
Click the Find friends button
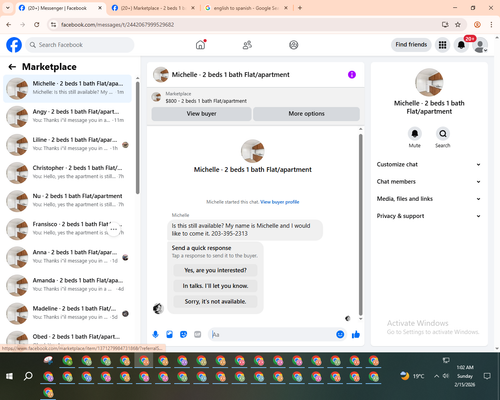click(x=411, y=45)
